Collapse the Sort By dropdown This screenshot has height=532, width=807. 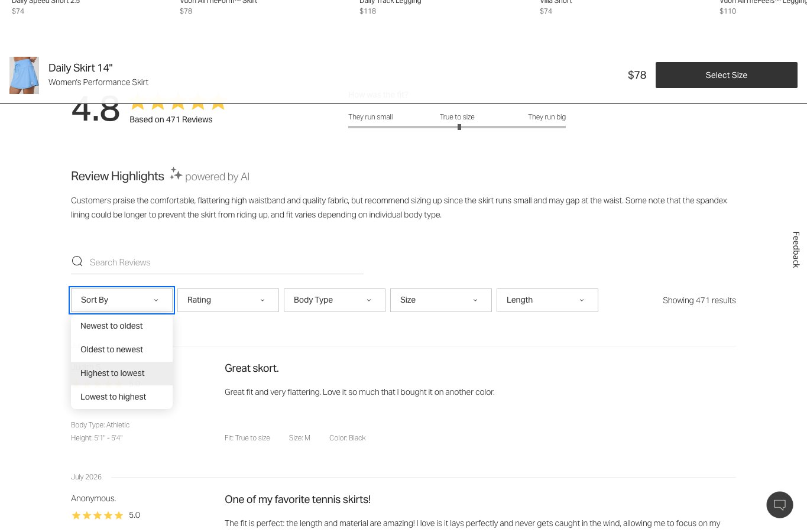[x=122, y=300]
